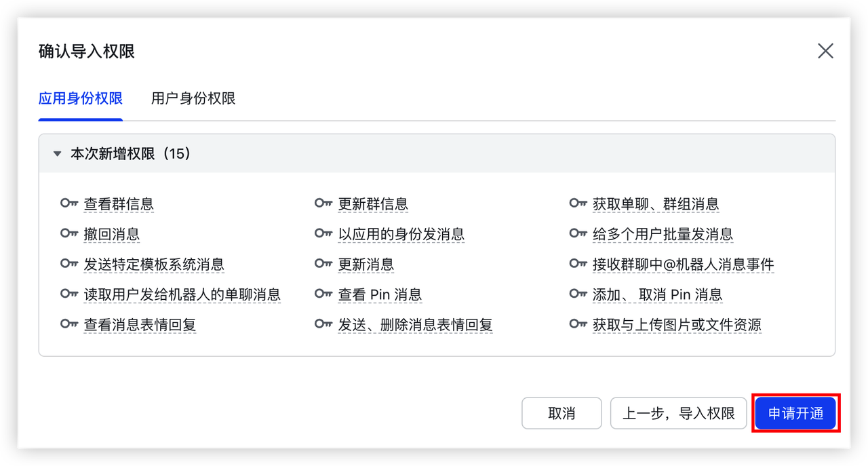Click the key icon beside 获取与上传图片或文件资源
This screenshot has height=466, width=868.
pyautogui.click(x=578, y=325)
